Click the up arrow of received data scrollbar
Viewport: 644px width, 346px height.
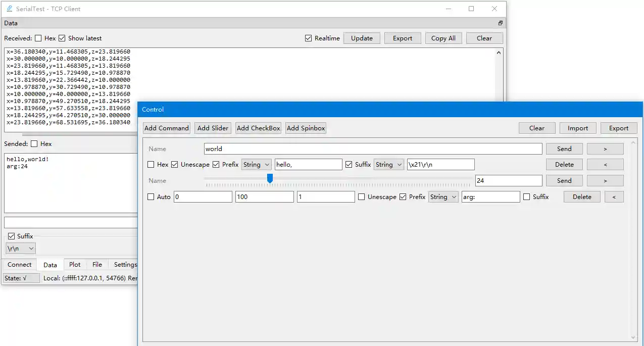499,53
